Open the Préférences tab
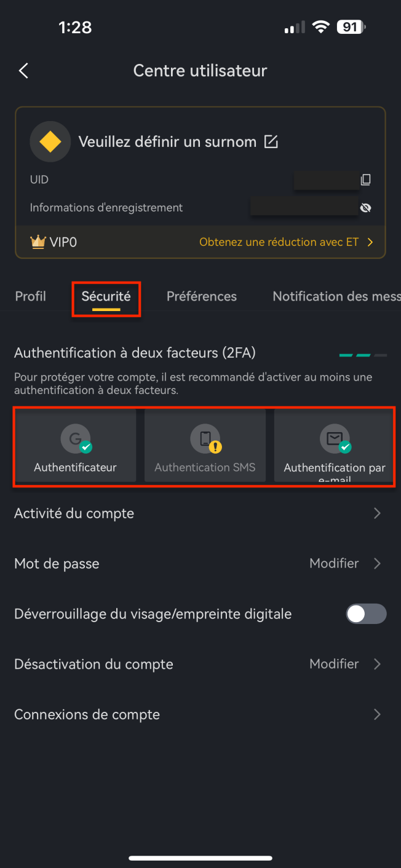401x868 pixels. (202, 296)
